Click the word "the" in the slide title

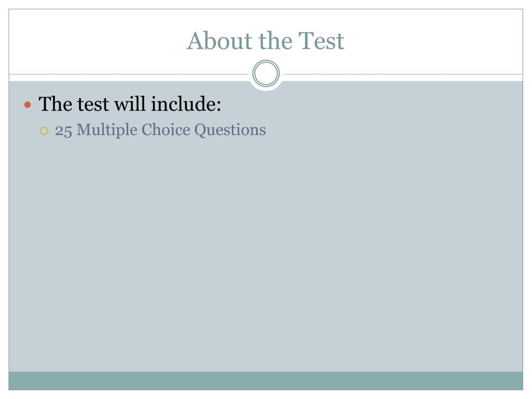coord(275,41)
